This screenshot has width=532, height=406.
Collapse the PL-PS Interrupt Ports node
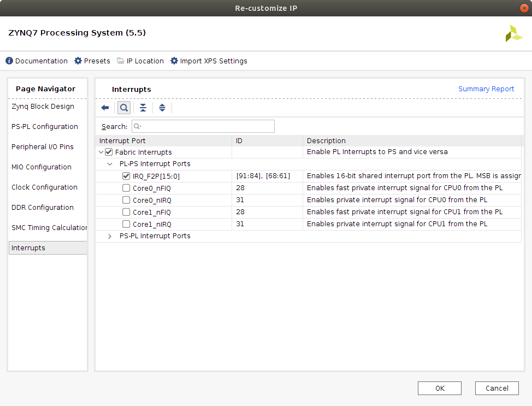tap(110, 164)
